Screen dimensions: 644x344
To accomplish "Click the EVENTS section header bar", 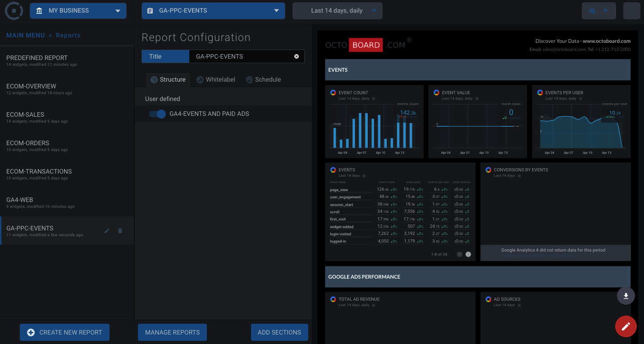I will point(478,70).
